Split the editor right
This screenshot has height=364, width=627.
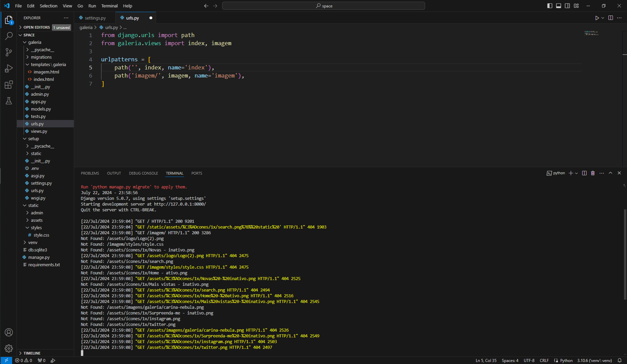[610, 18]
